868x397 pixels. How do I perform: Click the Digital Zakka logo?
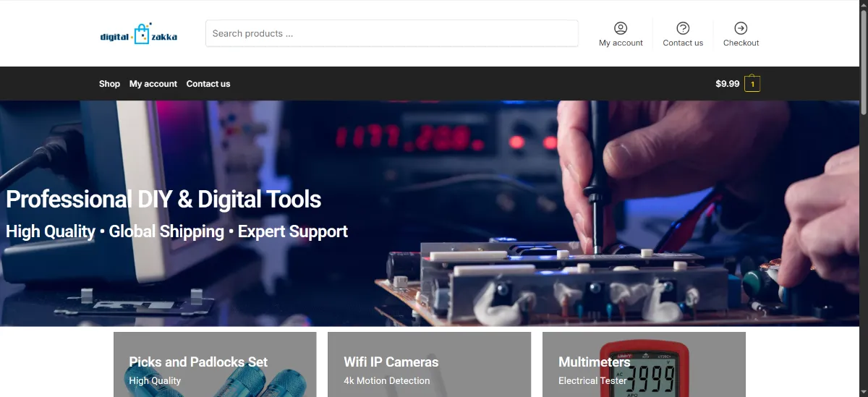pyautogui.click(x=139, y=33)
